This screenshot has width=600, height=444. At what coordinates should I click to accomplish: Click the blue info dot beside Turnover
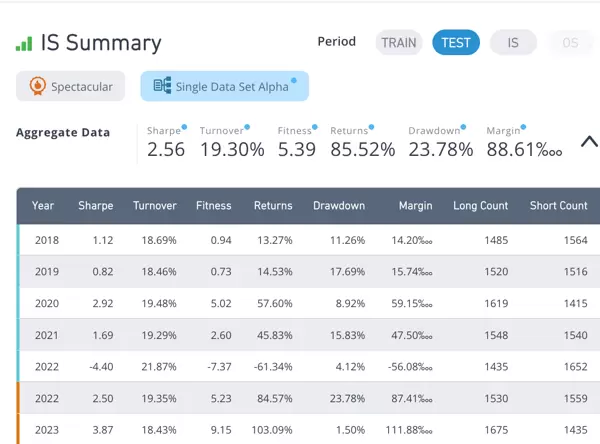click(249, 127)
